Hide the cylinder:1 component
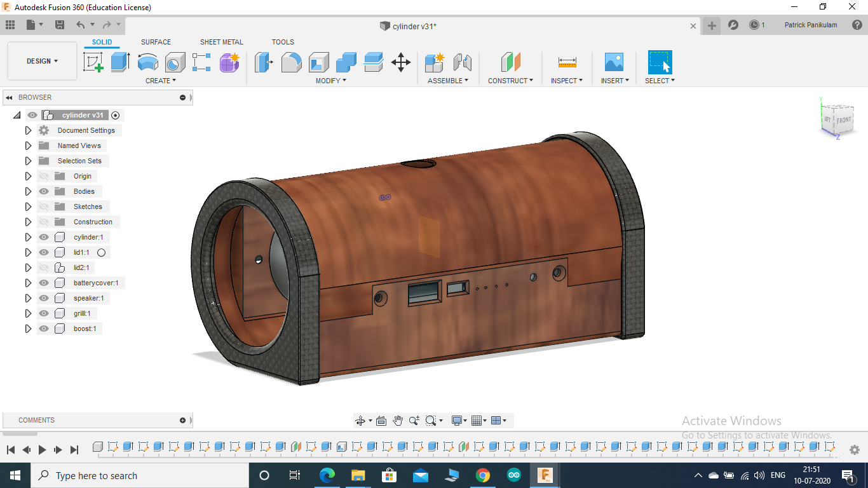 click(43, 236)
